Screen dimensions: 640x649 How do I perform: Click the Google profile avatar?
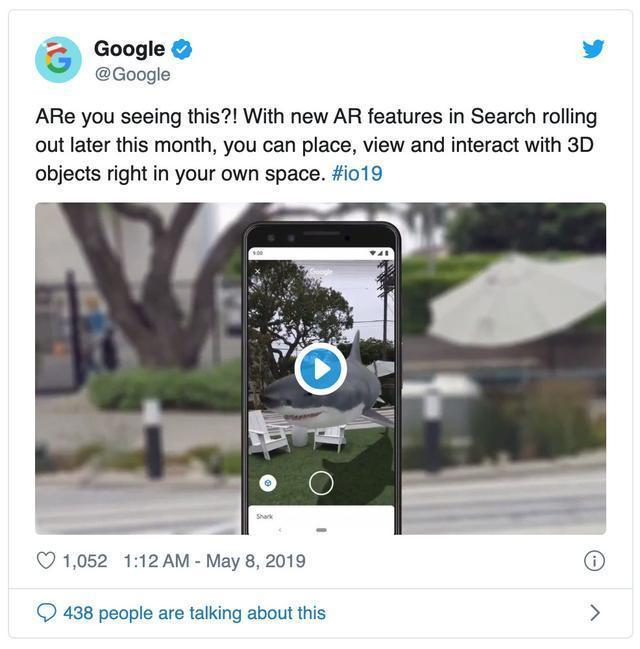pyautogui.click(x=58, y=60)
